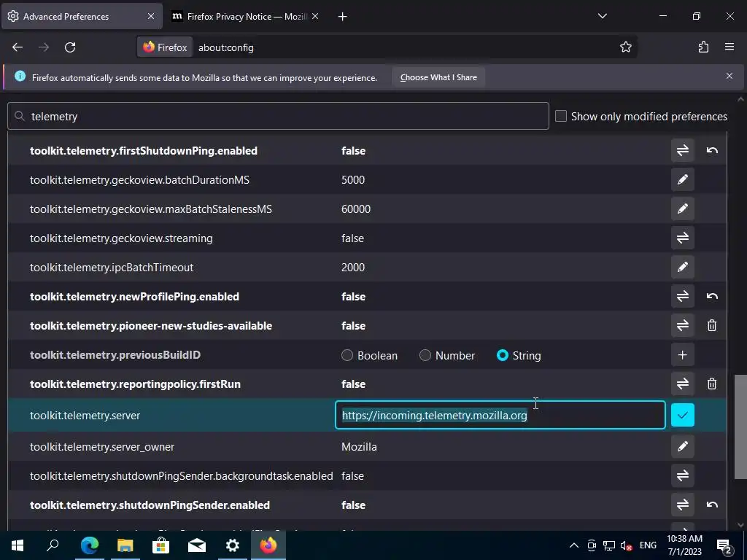The height and width of the screenshot is (560, 747).
Task: Click the Mozilla value of server_owner
Action: (359, 447)
